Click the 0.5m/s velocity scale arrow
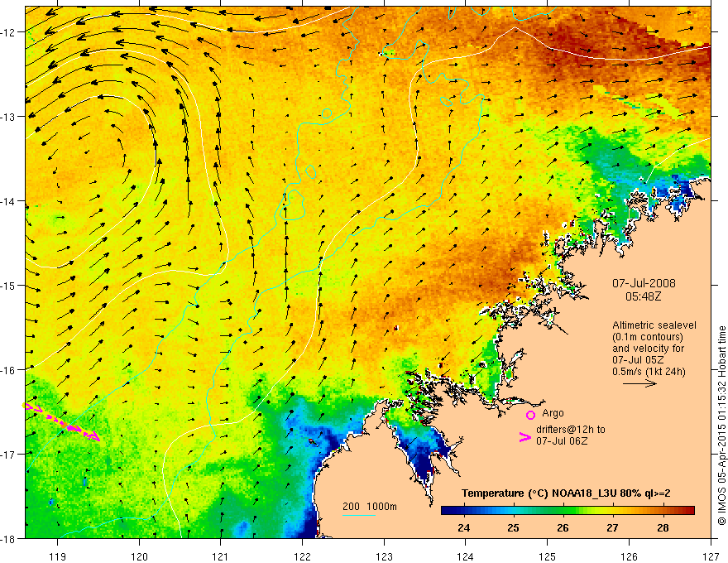 [639, 383]
